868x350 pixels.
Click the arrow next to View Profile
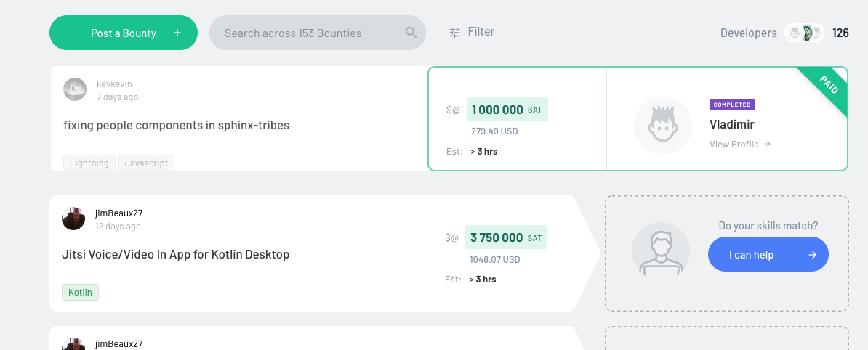click(768, 145)
